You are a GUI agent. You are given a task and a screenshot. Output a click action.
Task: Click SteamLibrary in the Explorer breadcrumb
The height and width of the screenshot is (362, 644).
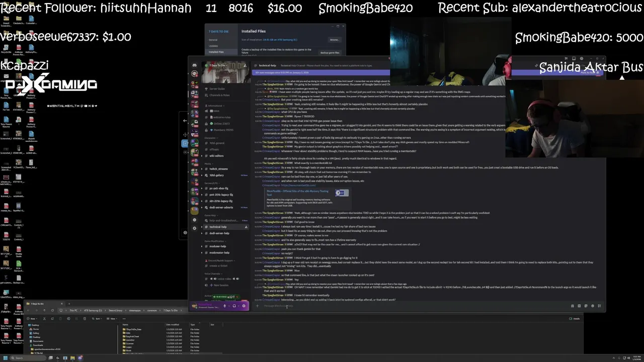pyautogui.click(x=116, y=310)
